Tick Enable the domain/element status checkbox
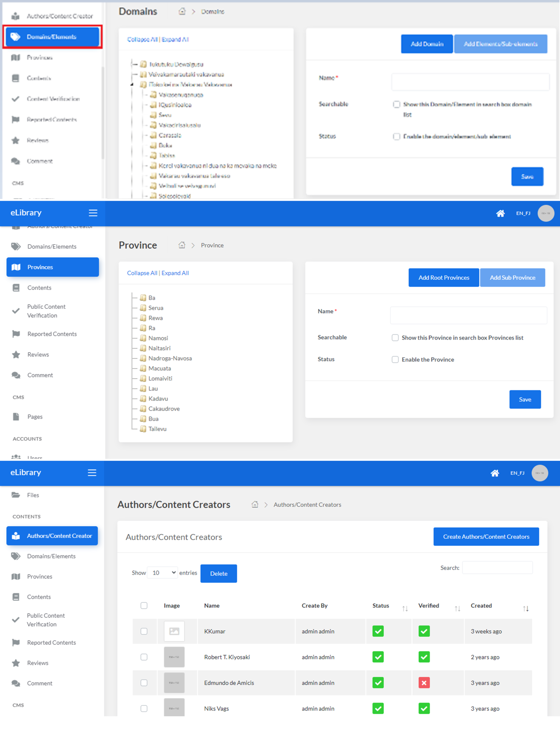Viewport: 560px width, 731px height. point(396,136)
